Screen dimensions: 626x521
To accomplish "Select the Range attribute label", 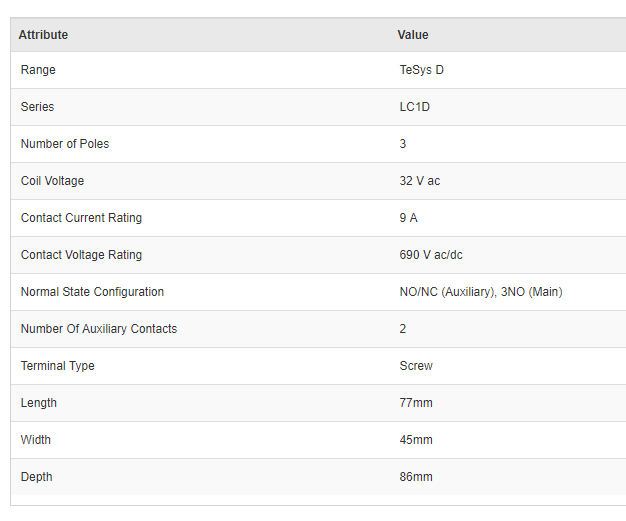I will click(x=38, y=70).
